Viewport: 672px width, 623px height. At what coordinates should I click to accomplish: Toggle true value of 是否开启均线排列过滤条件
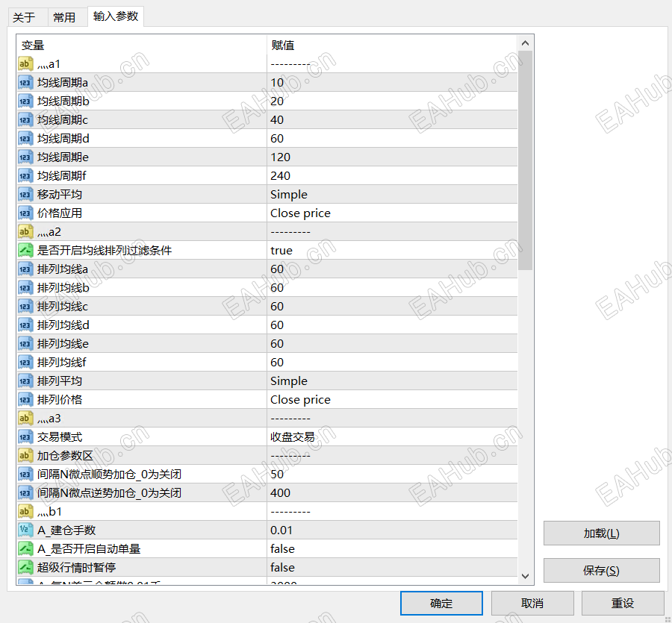[392, 251]
